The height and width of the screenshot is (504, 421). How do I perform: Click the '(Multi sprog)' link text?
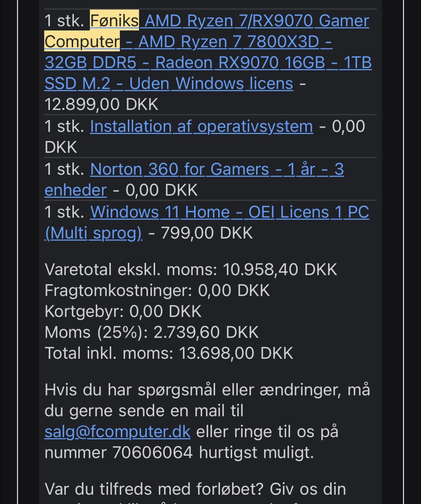(x=93, y=233)
